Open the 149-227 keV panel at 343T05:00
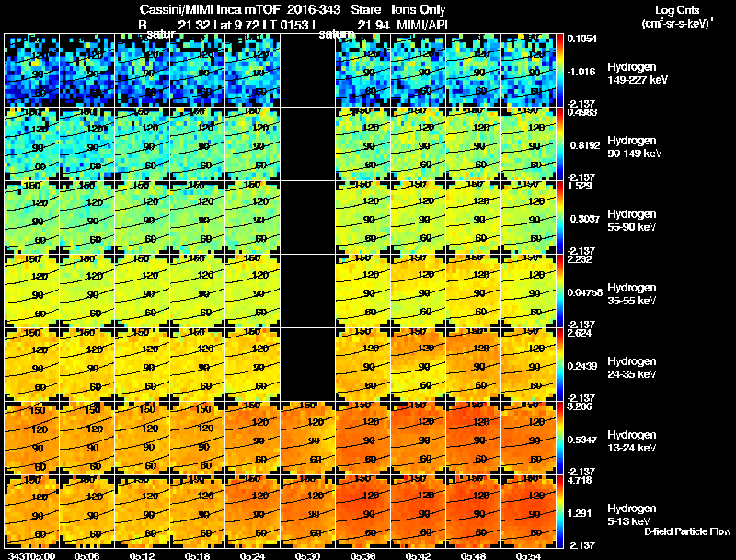The height and width of the screenshot is (560, 736). click(x=32, y=71)
